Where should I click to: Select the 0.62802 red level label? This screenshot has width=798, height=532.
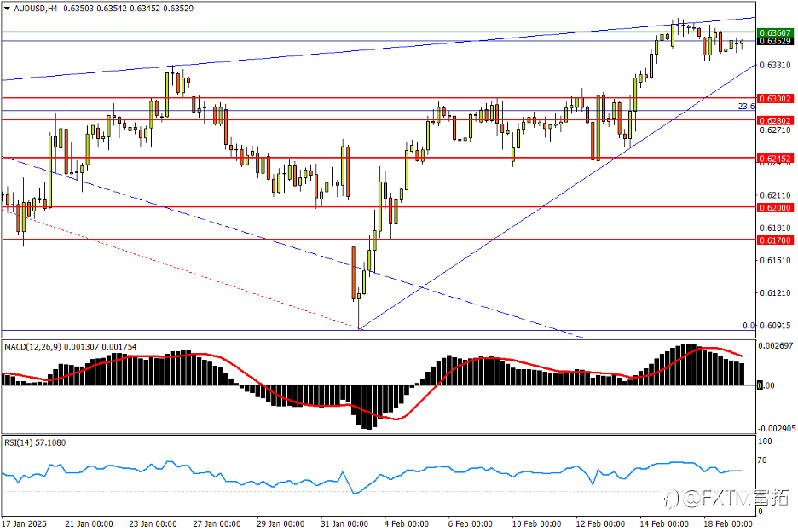point(775,121)
